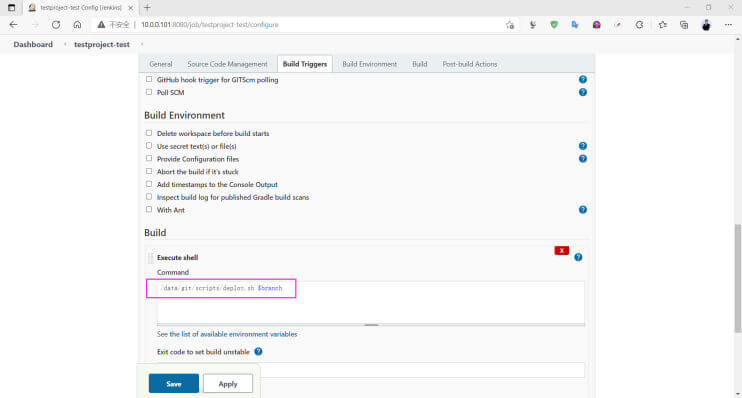Expand the testproject-test breadcrumb arrow

click(x=142, y=44)
